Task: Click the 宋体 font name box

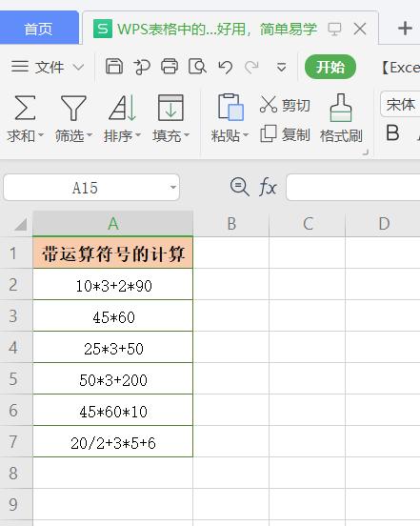Action: [400, 104]
